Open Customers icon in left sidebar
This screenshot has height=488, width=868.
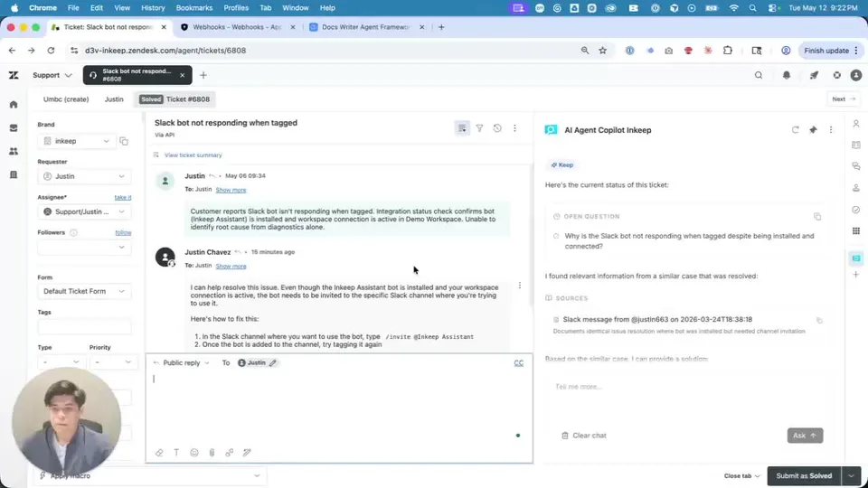(14, 151)
